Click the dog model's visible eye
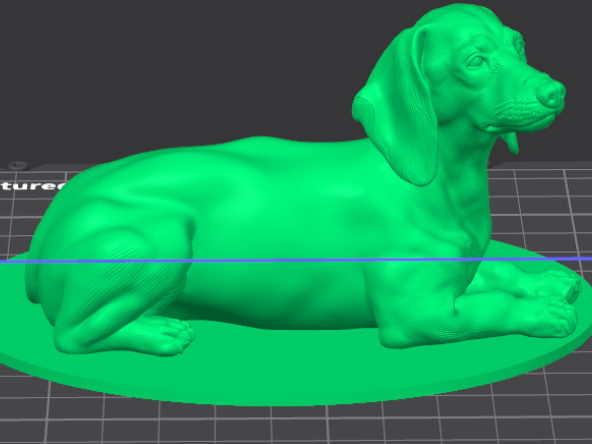The image size is (592, 444). click(476, 61)
